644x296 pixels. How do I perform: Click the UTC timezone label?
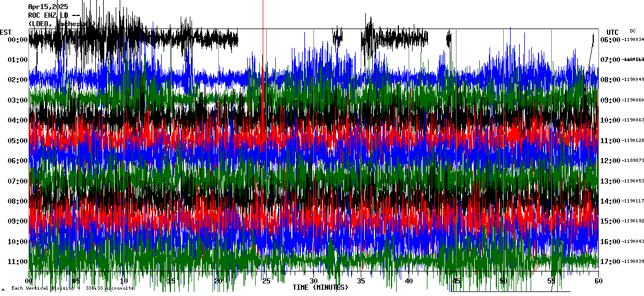click(613, 32)
